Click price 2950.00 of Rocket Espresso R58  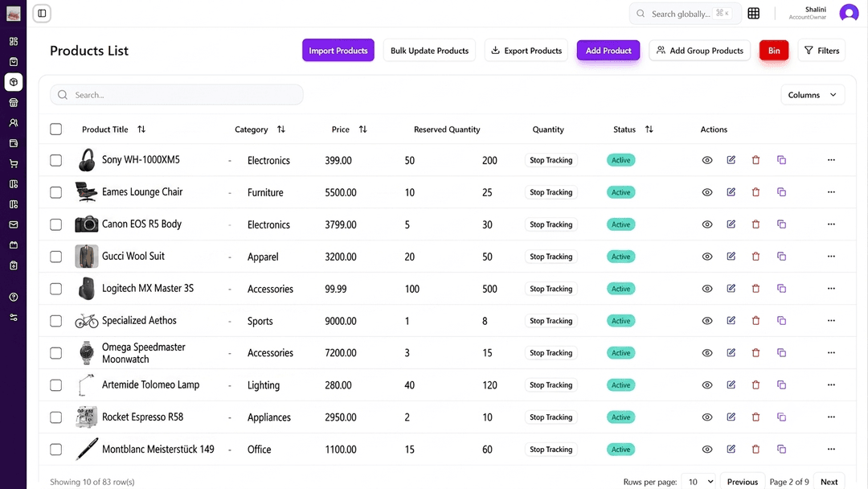pos(341,417)
